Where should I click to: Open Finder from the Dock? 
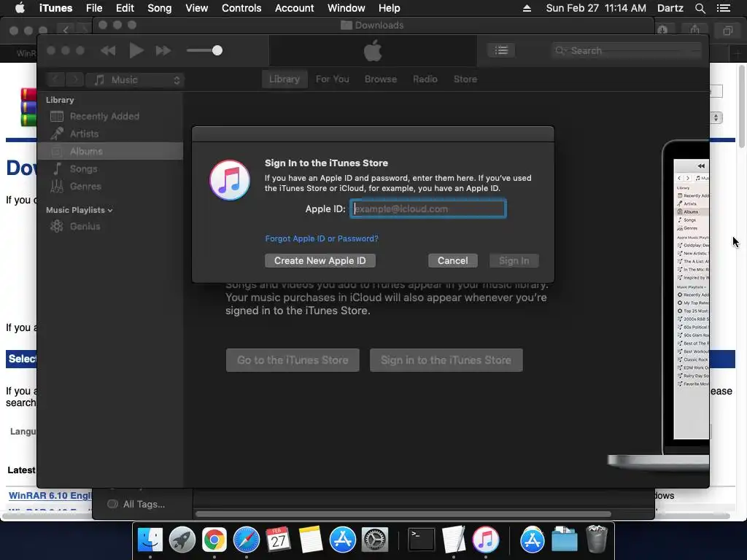tap(150, 540)
